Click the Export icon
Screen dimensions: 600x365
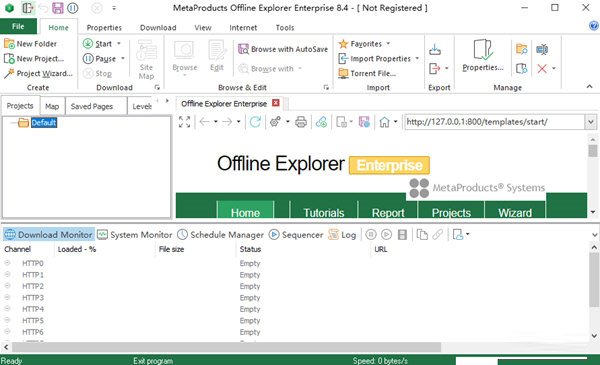pyautogui.click(x=434, y=68)
